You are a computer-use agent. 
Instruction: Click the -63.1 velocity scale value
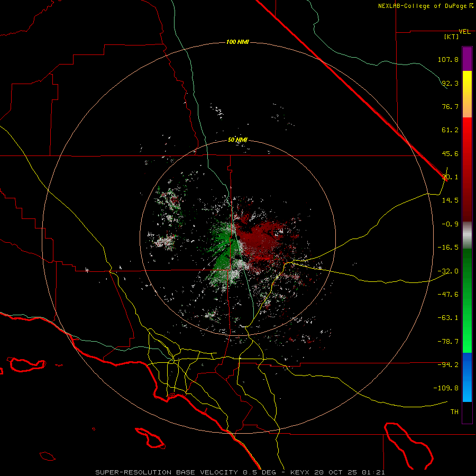[448, 318]
